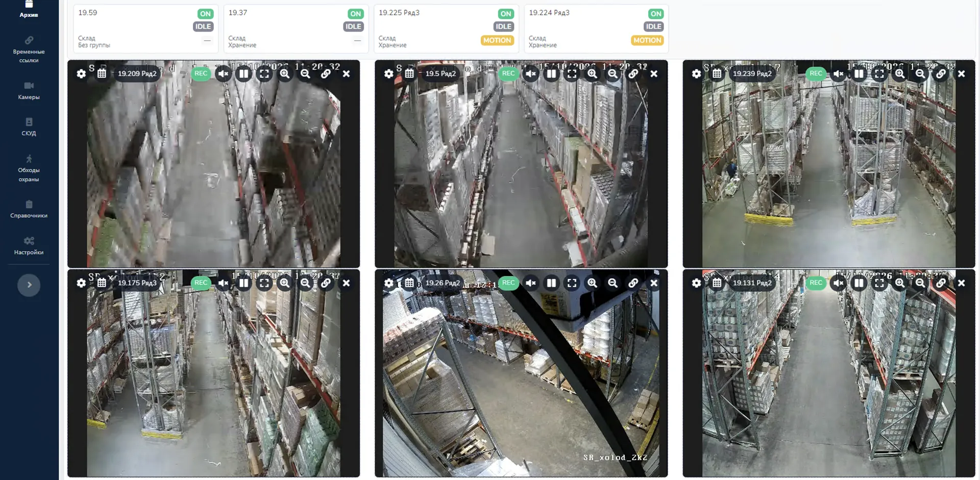Zoom out on camera 19.175 Ряд3 feed
This screenshot has width=980, height=480.
pyautogui.click(x=305, y=283)
